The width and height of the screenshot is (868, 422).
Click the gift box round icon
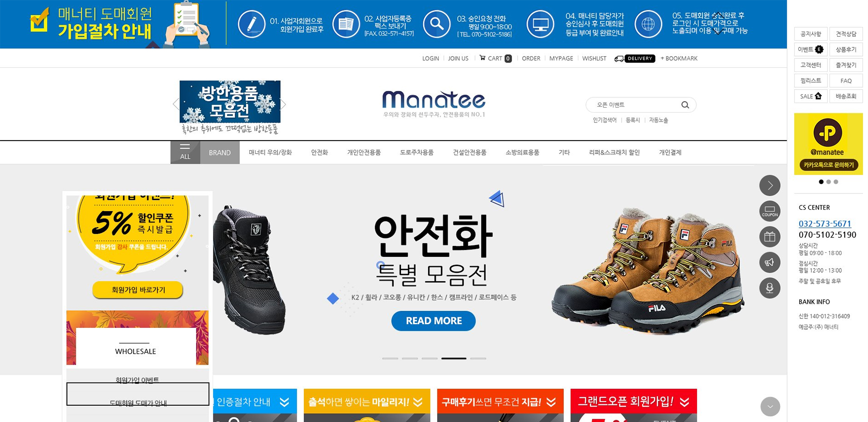tap(770, 237)
